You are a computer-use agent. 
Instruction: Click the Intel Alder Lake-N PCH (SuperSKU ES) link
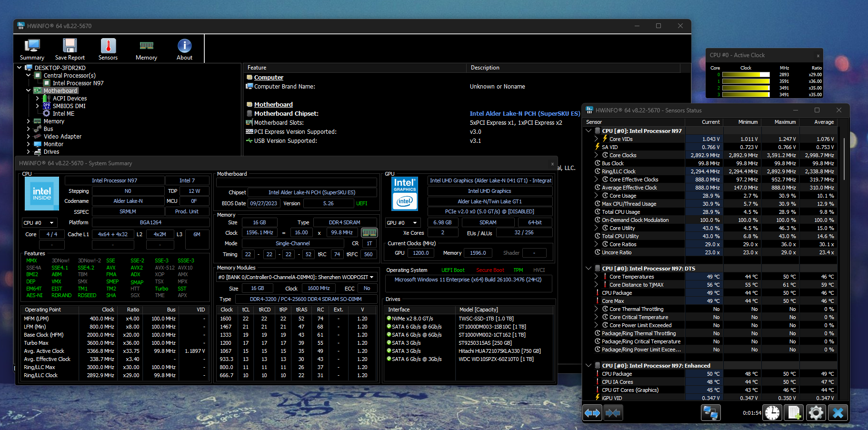pyautogui.click(x=525, y=113)
